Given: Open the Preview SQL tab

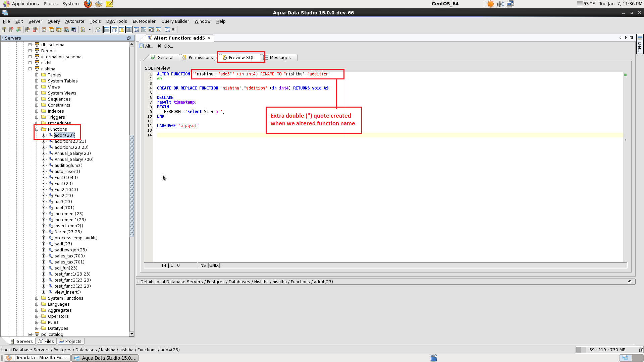Looking at the screenshot, I should (238, 58).
